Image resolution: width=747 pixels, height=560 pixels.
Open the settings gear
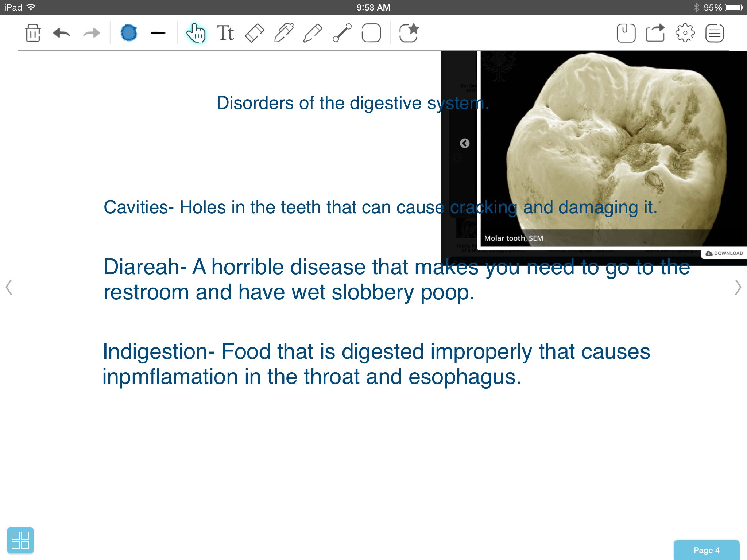coord(685,33)
